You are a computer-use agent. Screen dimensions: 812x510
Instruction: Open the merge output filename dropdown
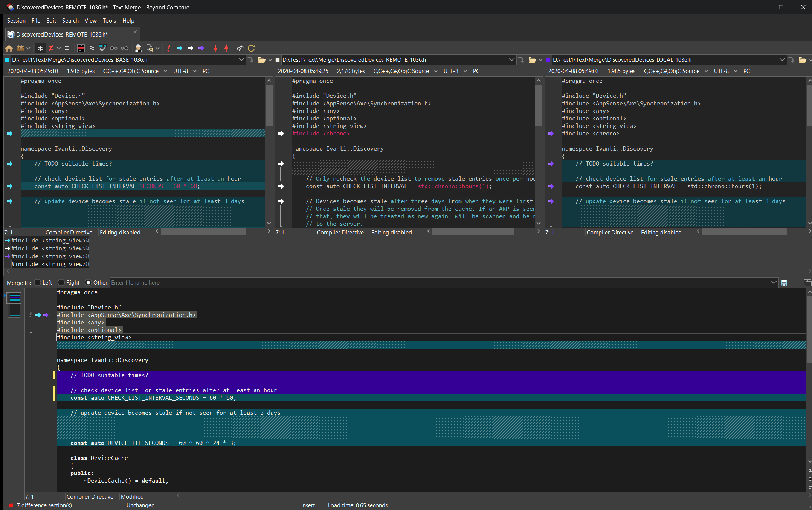tap(774, 283)
